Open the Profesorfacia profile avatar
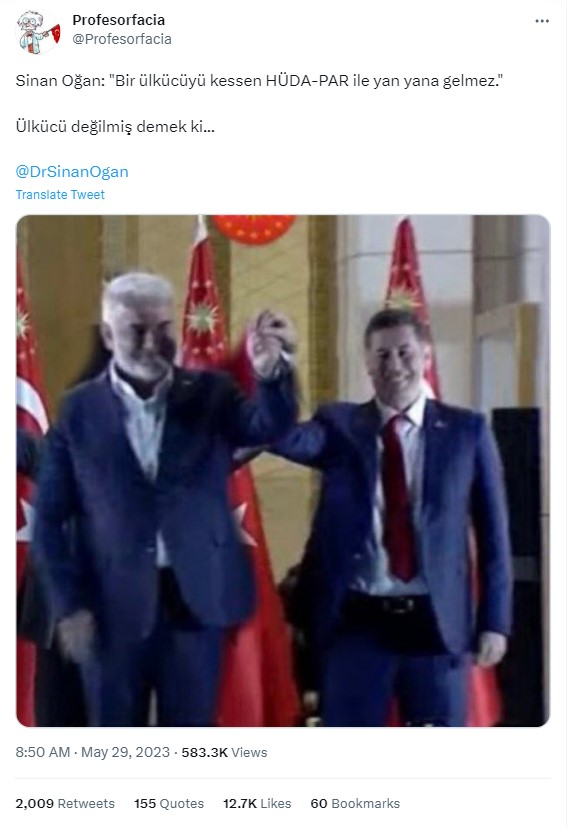This screenshot has height=828, width=567. tap(38, 31)
